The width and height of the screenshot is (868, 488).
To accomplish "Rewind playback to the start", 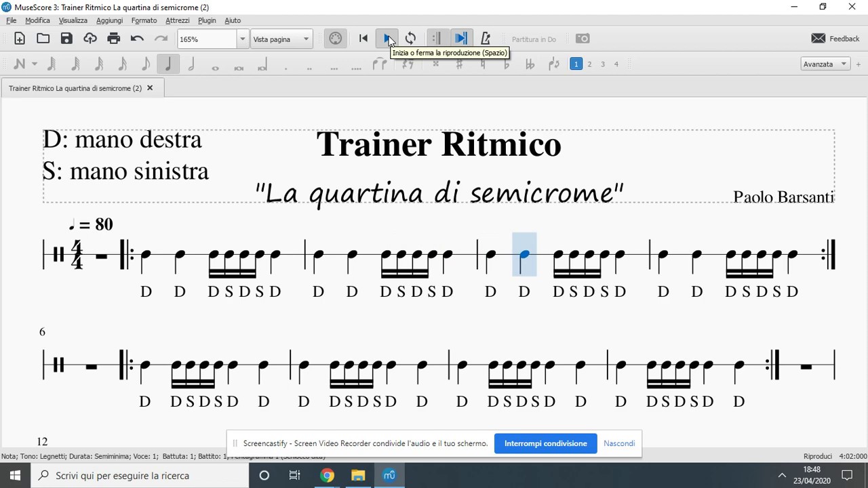I will [363, 39].
